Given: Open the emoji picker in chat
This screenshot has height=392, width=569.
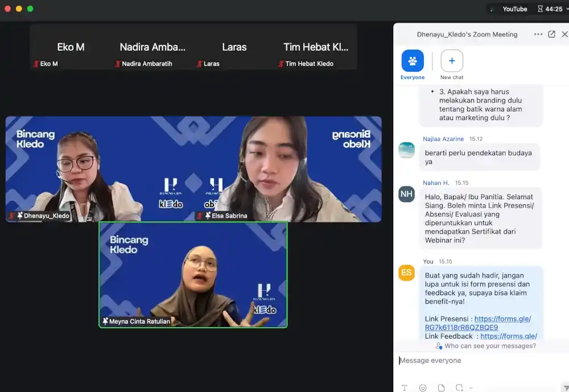Looking at the screenshot, I should [x=423, y=388].
